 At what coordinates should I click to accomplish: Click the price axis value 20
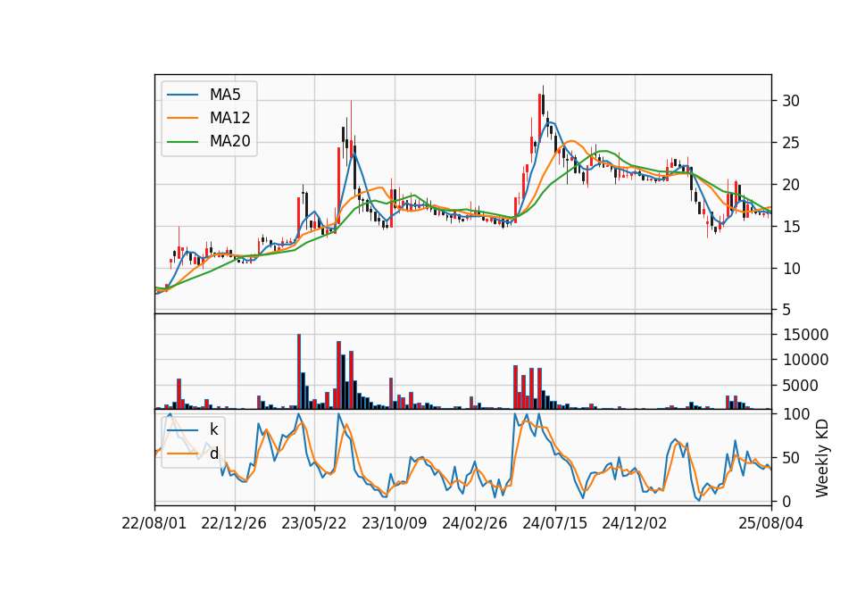(791, 185)
